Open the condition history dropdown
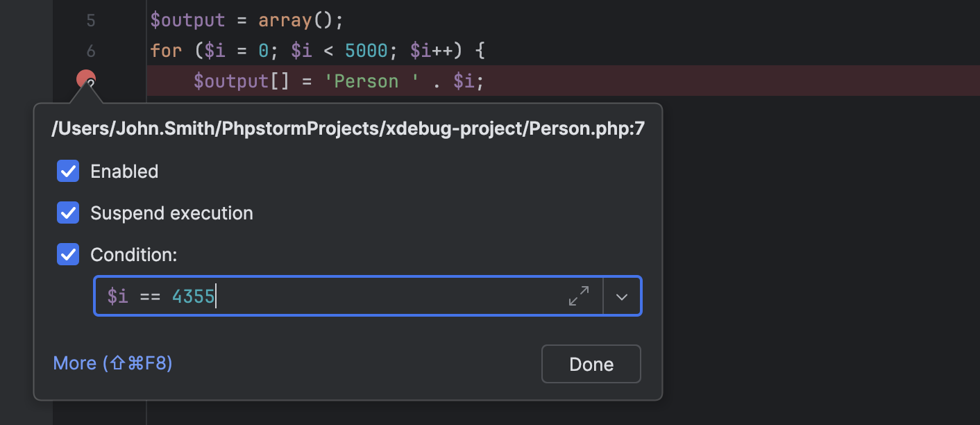This screenshot has width=980, height=425. pyautogui.click(x=622, y=296)
